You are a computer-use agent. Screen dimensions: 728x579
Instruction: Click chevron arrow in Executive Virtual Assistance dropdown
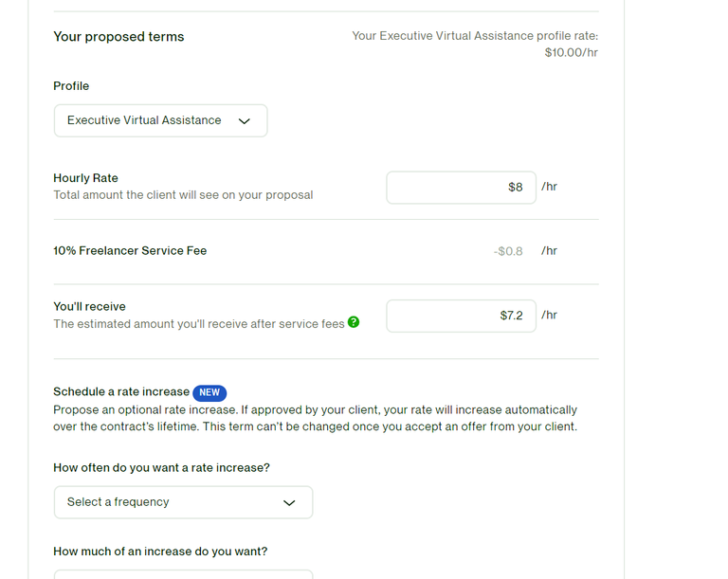pyautogui.click(x=245, y=121)
